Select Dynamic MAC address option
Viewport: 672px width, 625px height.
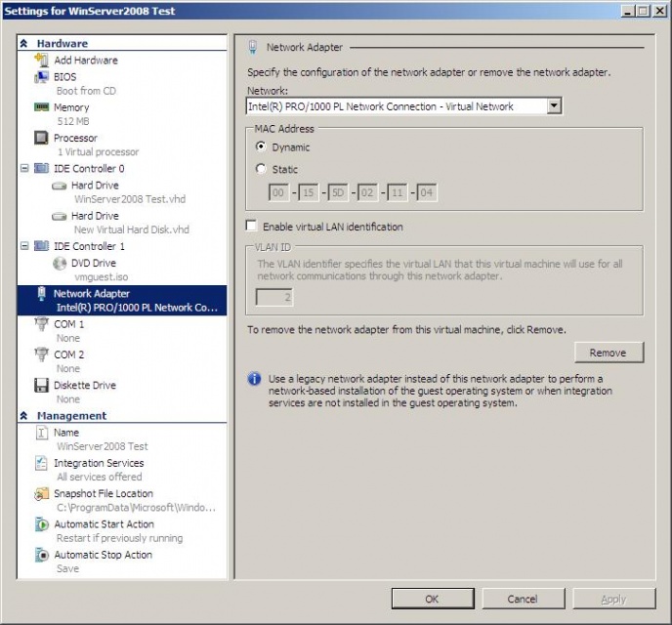coord(261,147)
